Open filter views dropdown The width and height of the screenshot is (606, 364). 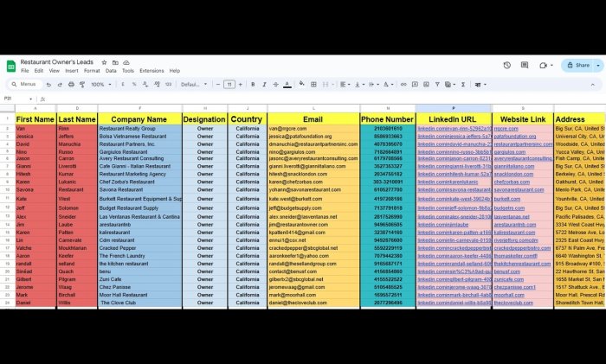tap(450, 84)
